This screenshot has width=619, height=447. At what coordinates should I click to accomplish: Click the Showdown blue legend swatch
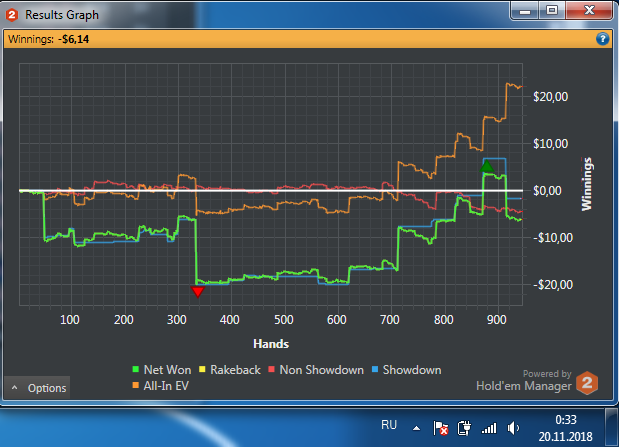pos(375,370)
